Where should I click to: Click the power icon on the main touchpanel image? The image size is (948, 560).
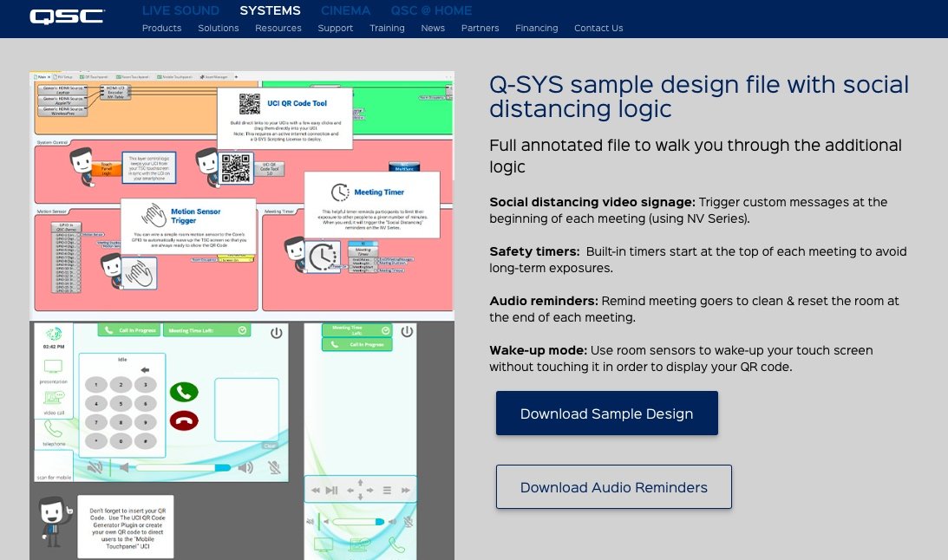pyautogui.click(x=277, y=333)
